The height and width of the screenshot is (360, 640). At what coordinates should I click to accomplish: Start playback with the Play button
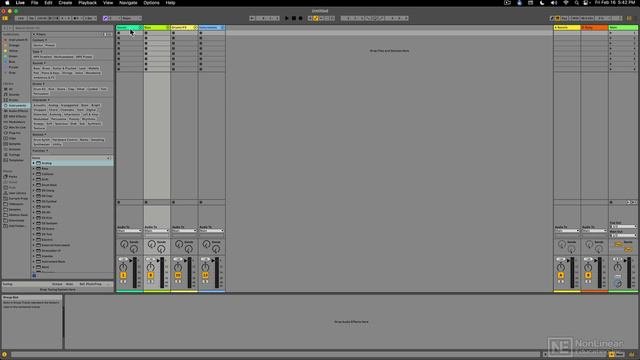click(287, 18)
